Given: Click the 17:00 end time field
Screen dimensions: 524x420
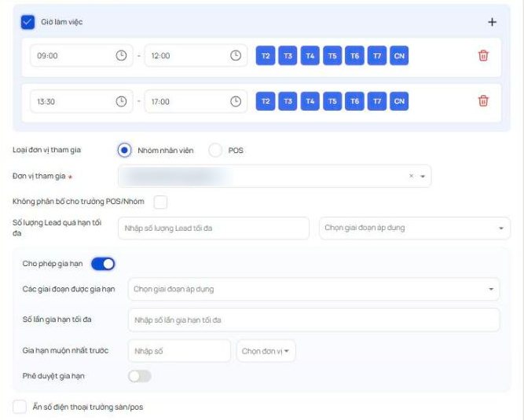Looking at the screenshot, I should pos(196,101).
